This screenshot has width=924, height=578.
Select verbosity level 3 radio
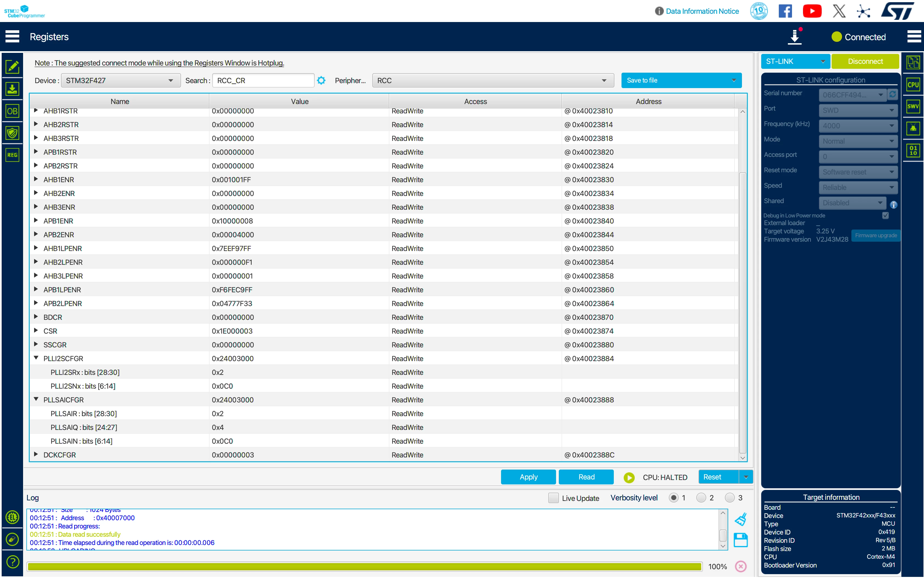pos(730,498)
